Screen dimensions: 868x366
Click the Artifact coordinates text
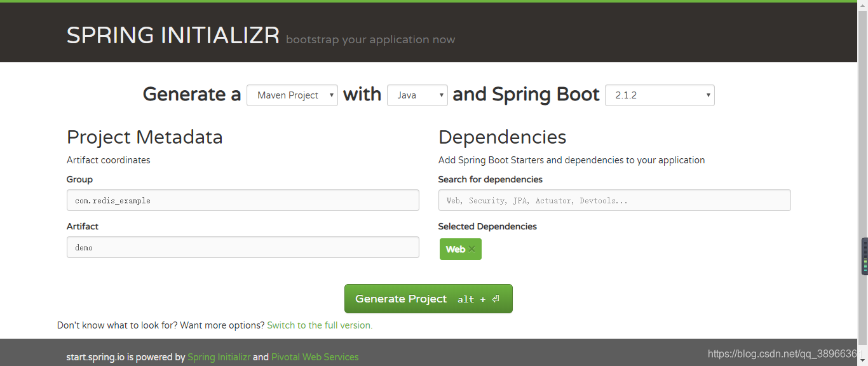[x=109, y=160]
